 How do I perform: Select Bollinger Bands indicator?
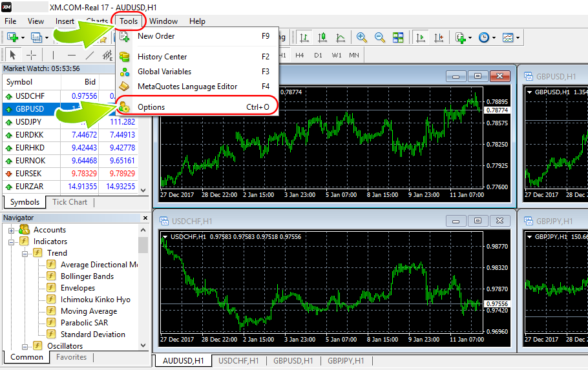87,276
